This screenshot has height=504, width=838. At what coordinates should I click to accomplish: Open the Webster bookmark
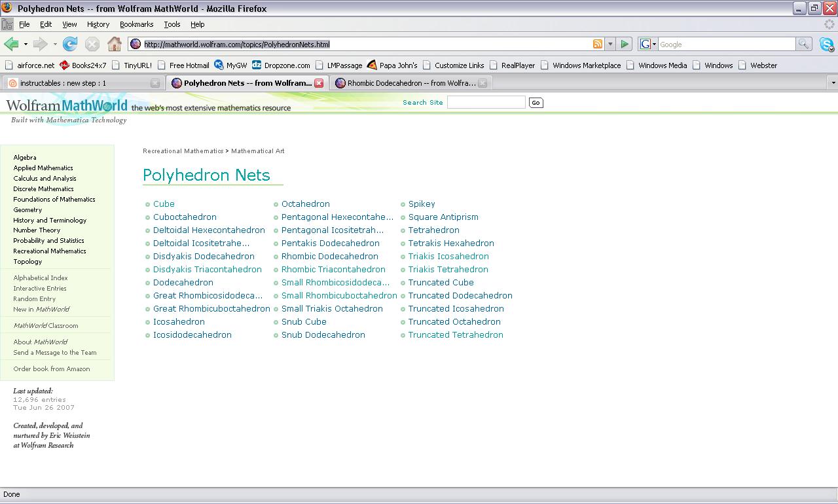(x=757, y=65)
